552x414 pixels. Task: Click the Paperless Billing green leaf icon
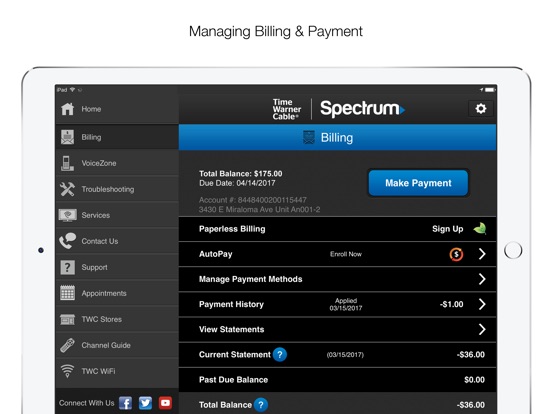pyautogui.click(x=480, y=228)
